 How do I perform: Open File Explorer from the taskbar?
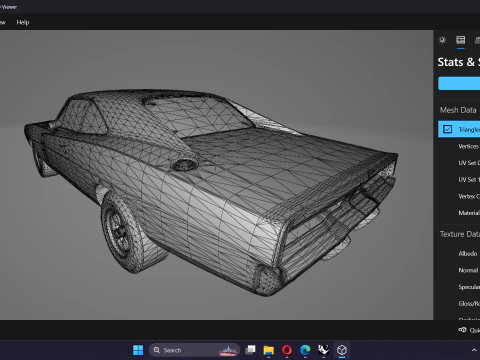[269, 350]
